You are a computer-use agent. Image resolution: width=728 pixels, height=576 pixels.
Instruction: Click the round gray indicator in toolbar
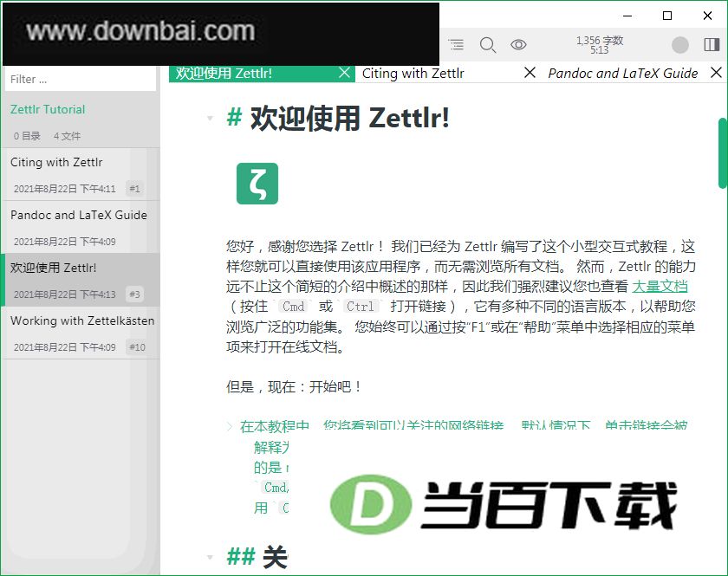679,45
